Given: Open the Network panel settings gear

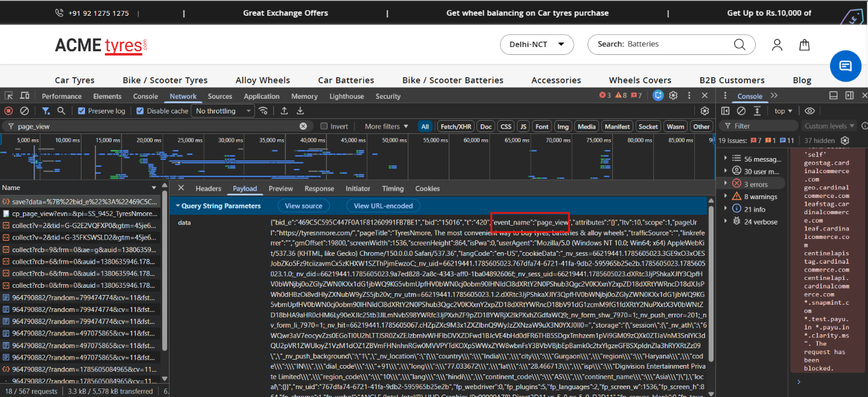Looking at the screenshot, I should pyautogui.click(x=705, y=111).
